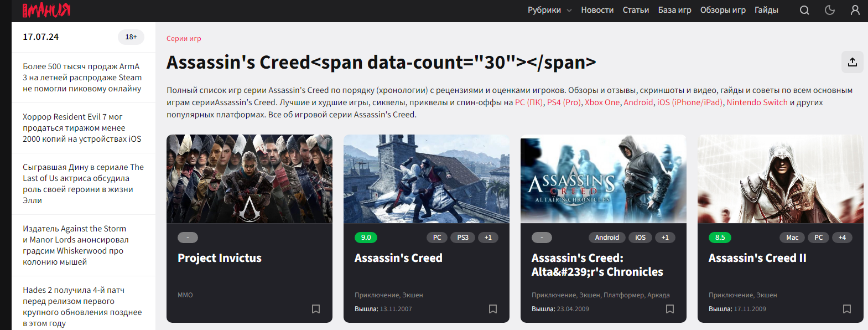Viewport: 868px width, 330px height.
Task: Open the Project Invictus title
Action: pyautogui.click(x=220, y=258)
